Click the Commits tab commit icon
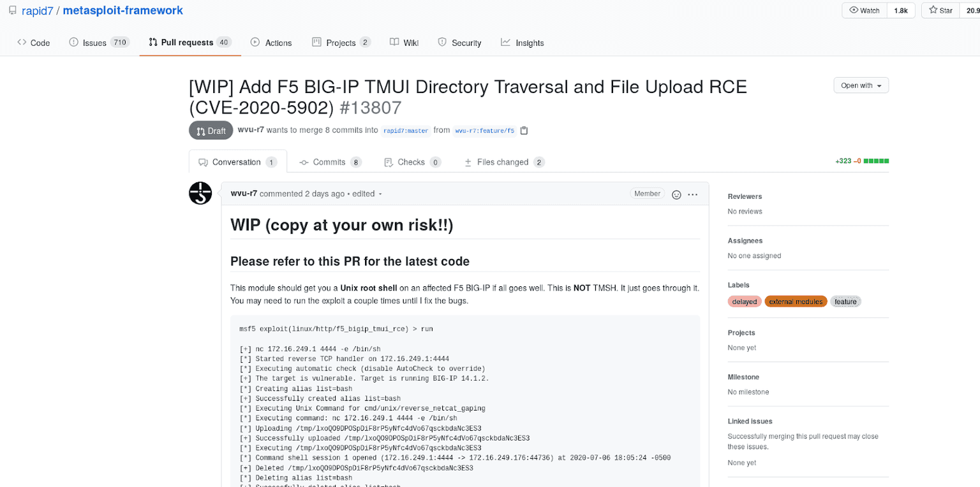The image size is (980, 487). [304, 162]
